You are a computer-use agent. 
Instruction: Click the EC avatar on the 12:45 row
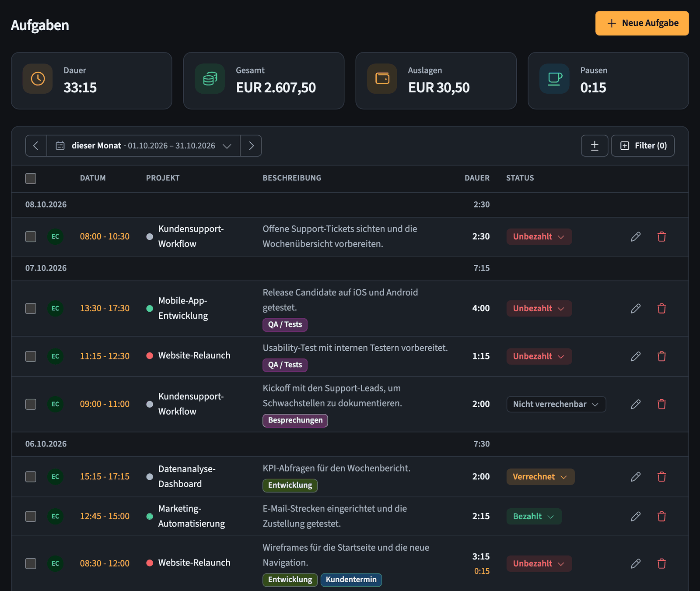pyautogui.click(x=55, y=517)
